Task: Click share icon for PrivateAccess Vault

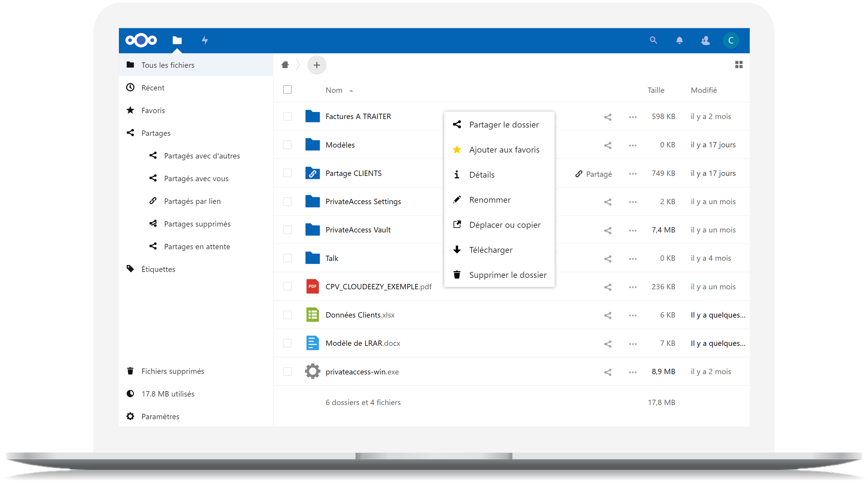Action: (x=608, y=230)
